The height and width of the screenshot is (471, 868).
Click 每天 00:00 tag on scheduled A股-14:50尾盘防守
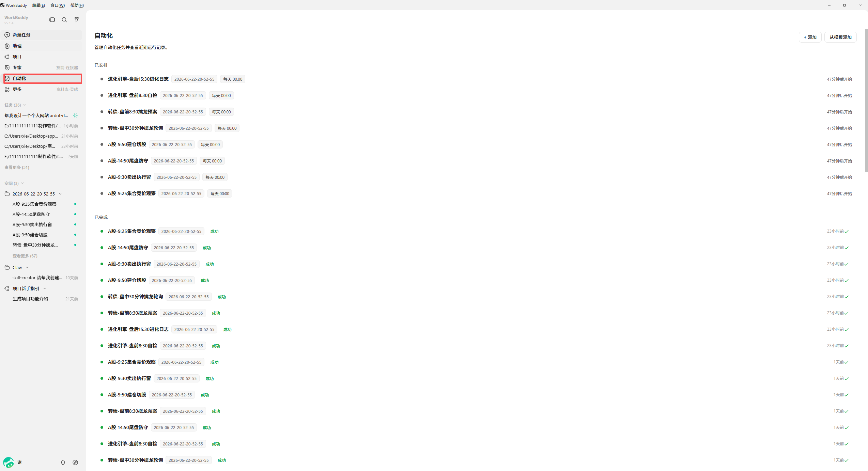(x=212, y=161)
